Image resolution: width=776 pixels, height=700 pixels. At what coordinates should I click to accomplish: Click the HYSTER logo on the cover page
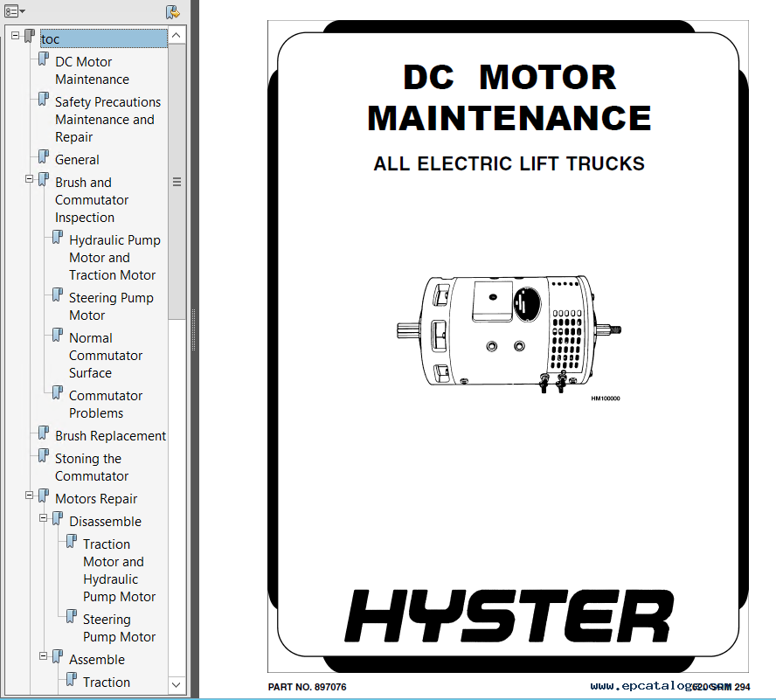pyautogui.click(x=509, y=616)
